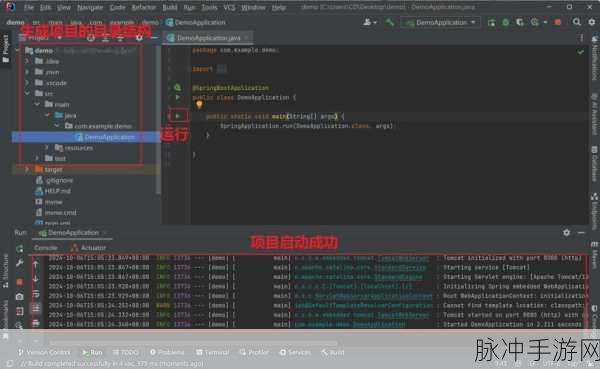Viewport: 600px width, 369px height.
Task: Open the Help menu
Action: click(x=279, y=7)
